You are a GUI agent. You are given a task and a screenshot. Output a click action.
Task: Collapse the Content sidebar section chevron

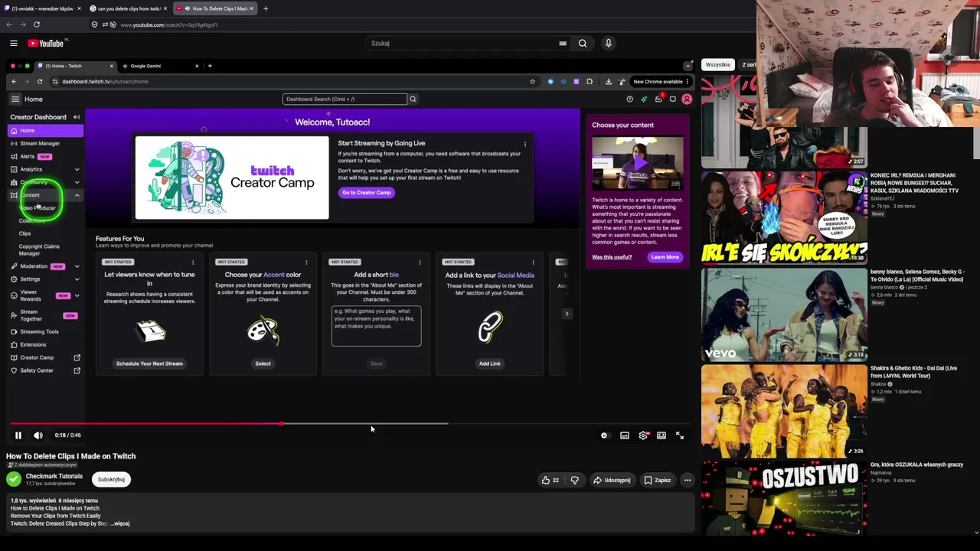tap(77, 195)
